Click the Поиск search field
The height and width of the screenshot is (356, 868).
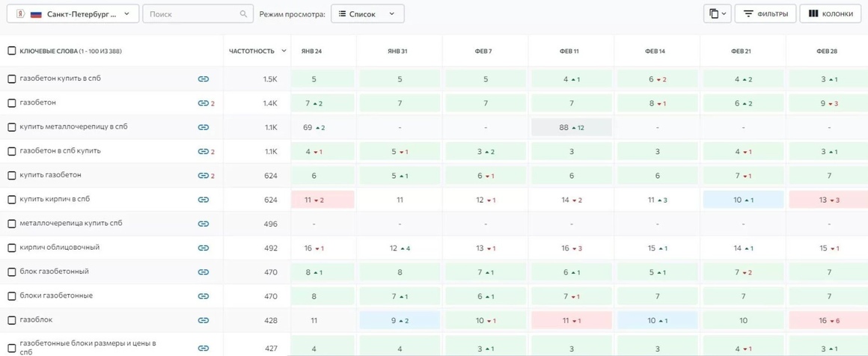(197, 14)
